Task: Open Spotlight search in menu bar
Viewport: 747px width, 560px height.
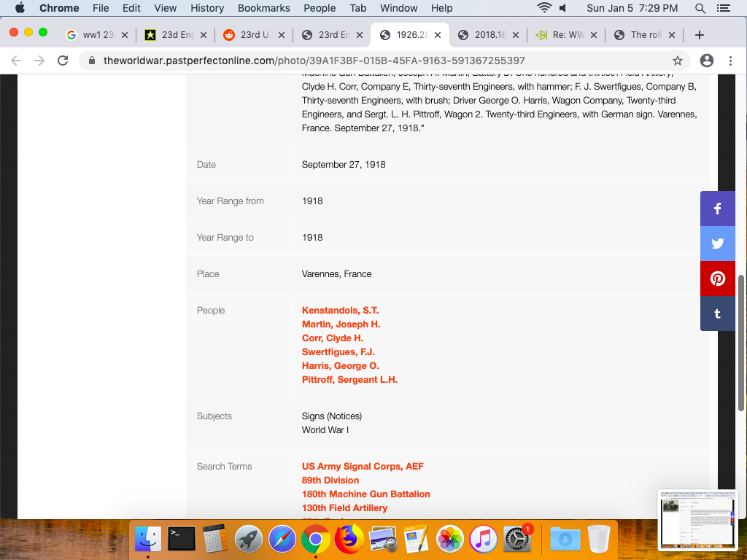Action: click(700, 8)
